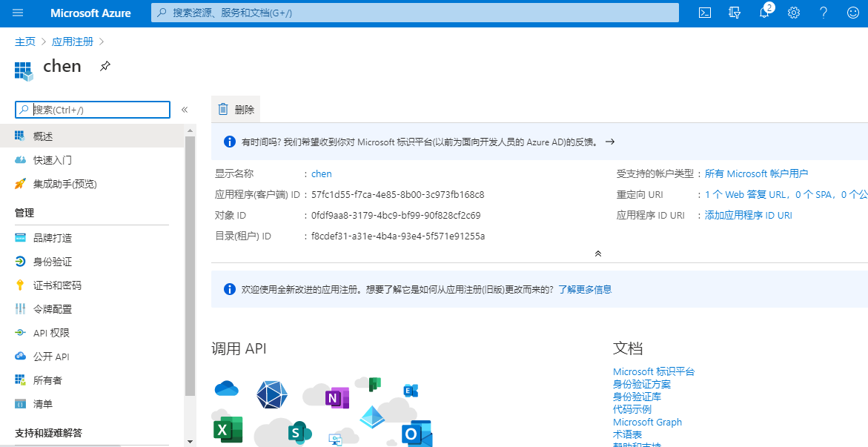Open Microsoft 标识平台 documentation link
The image size is (868, 447).
click(654, 371)
